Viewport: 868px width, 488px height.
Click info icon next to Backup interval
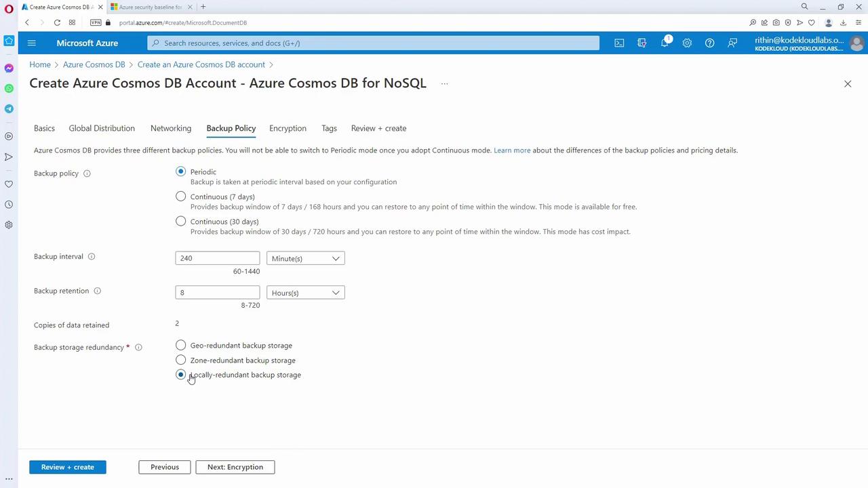[92, 257]
